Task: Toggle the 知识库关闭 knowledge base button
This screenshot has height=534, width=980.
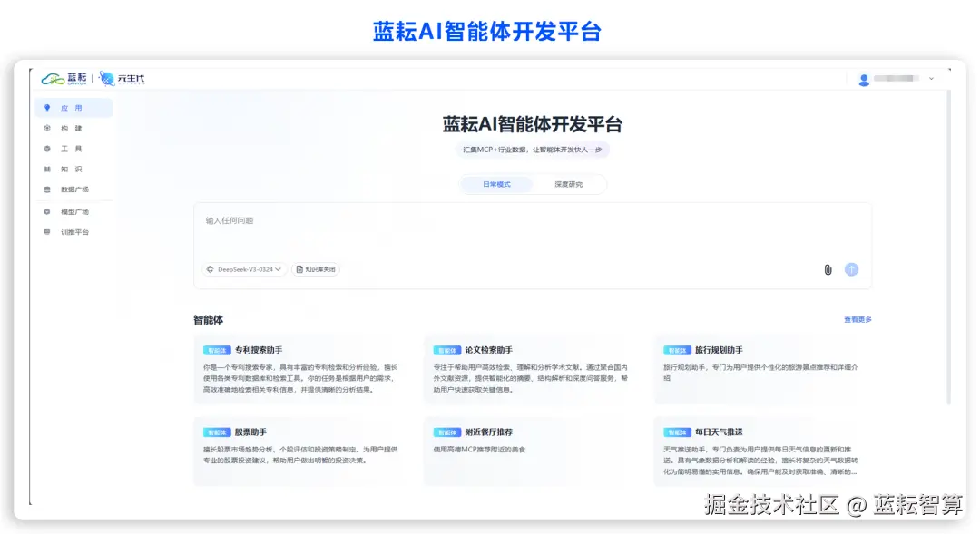Action: tap(316, 269)
